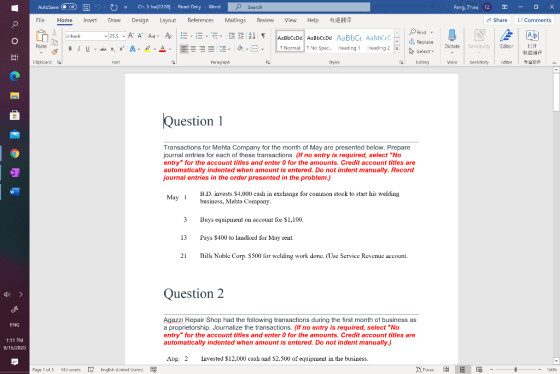560x374 pixels.
Task: Click the Sensitivity icon
Action: point(479,36)
